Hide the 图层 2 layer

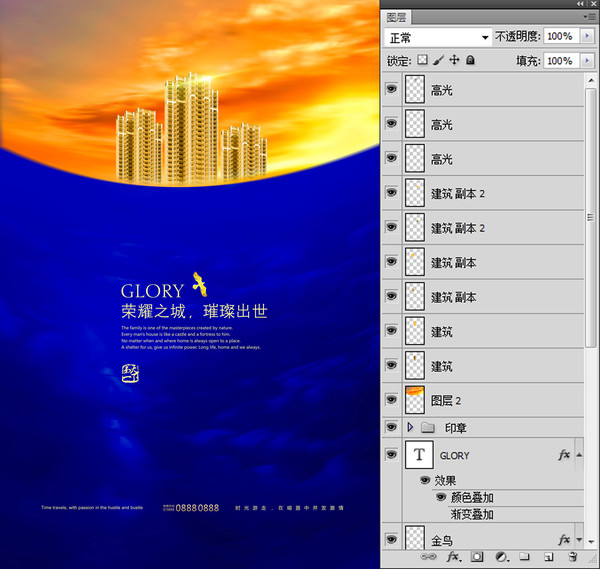click(x=391, y=399)
